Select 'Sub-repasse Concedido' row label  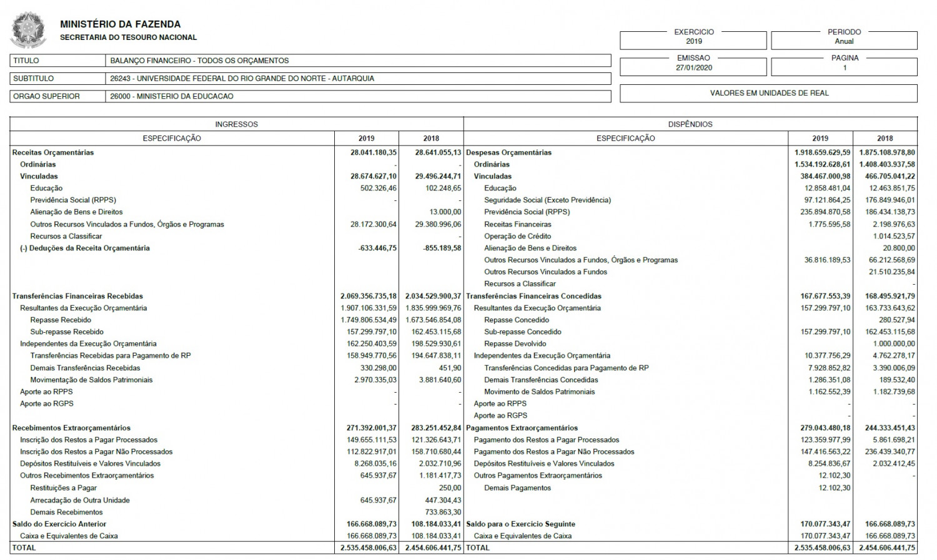(x=523, y=332)
